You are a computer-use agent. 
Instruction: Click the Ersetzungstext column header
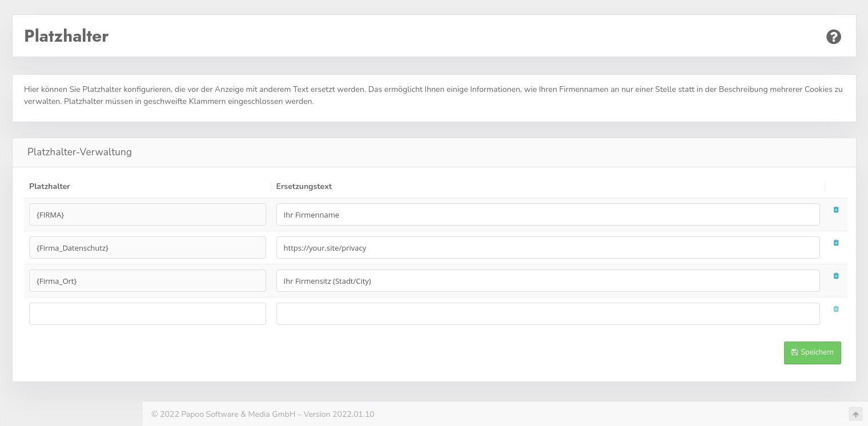click(x=304, y=186)
